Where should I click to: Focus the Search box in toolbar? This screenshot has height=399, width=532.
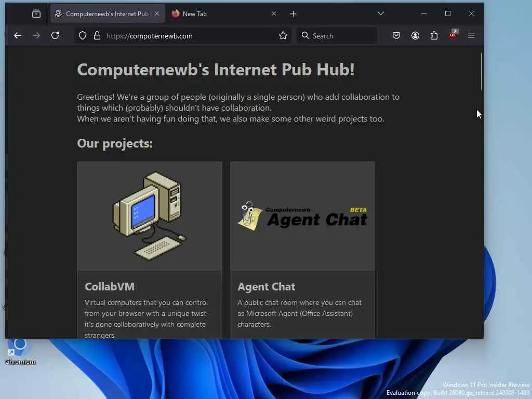click(337, 36)
